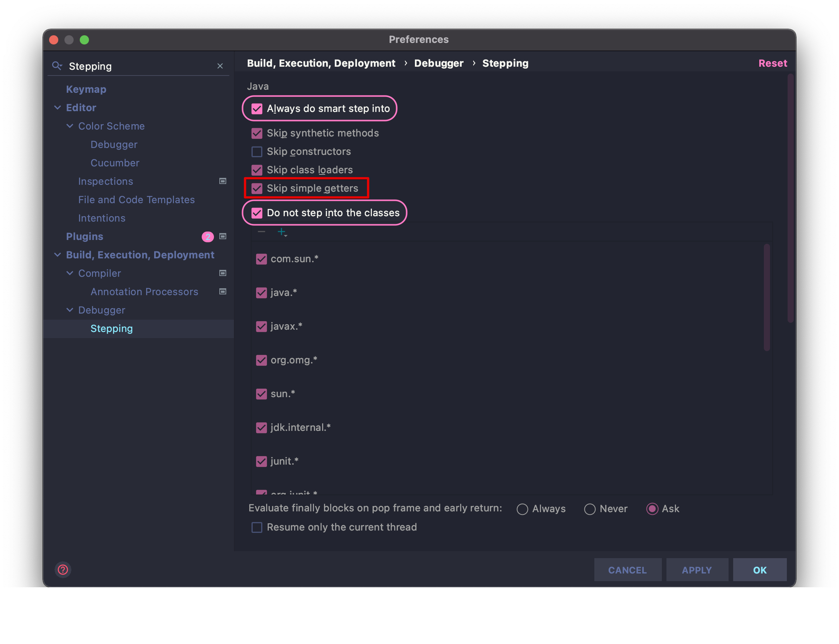Clear the Stepping search field
This screenshot has height=644, width=839.
point(220,66)
